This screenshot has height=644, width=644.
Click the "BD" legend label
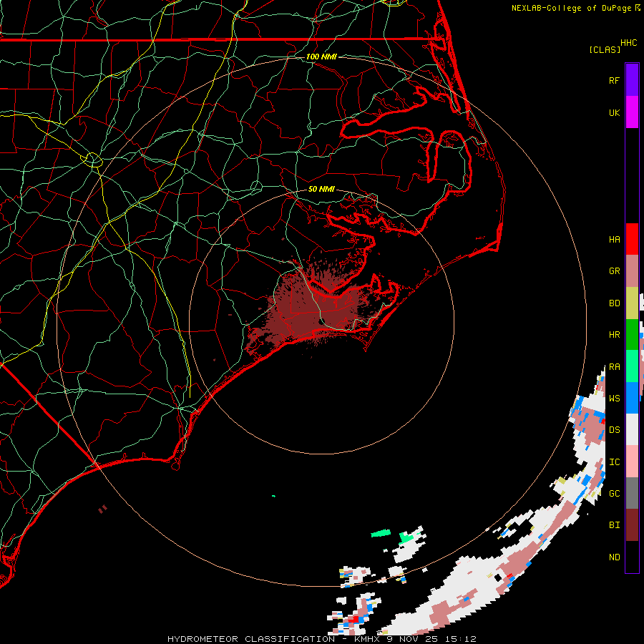pos(614,303)
